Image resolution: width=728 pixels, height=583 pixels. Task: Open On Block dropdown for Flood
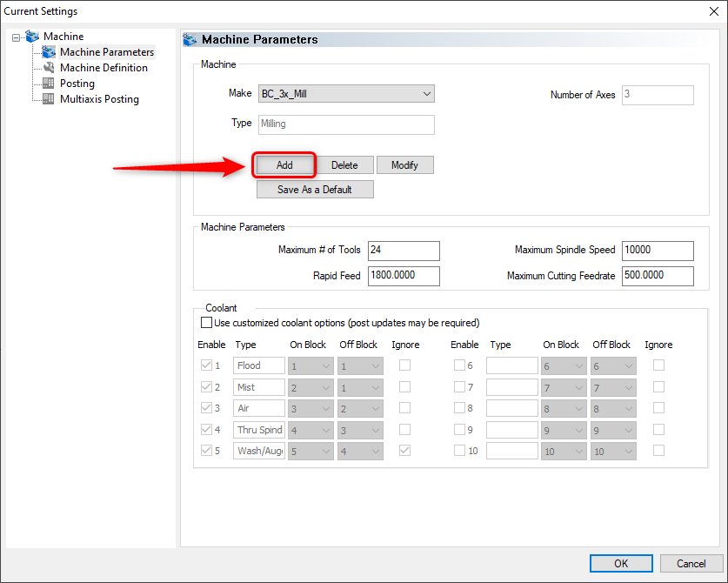click(x=311, y=366)
